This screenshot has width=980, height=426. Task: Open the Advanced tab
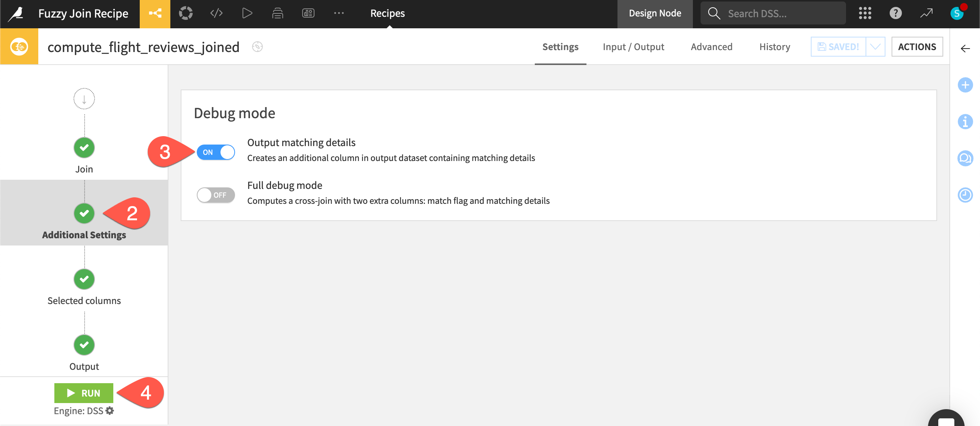(711, 47)
